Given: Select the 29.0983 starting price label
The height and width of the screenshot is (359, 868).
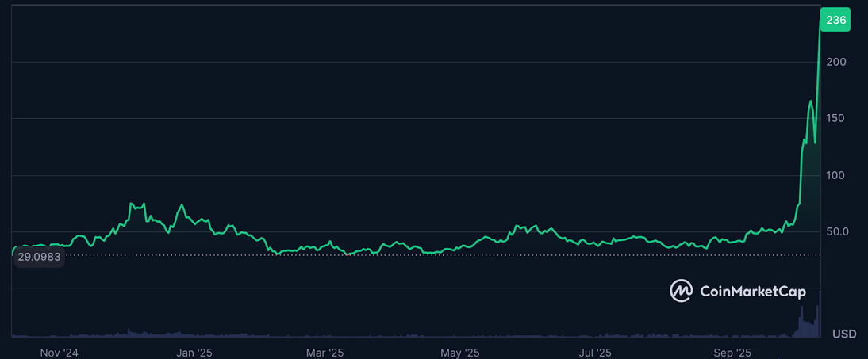Looking at the screenshot, I should click(x=39, y=258).
